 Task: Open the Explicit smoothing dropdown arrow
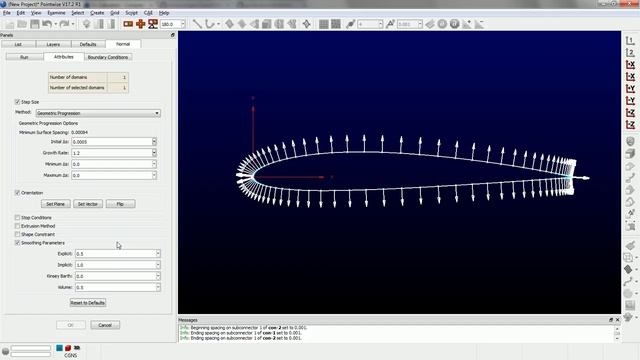158,253
